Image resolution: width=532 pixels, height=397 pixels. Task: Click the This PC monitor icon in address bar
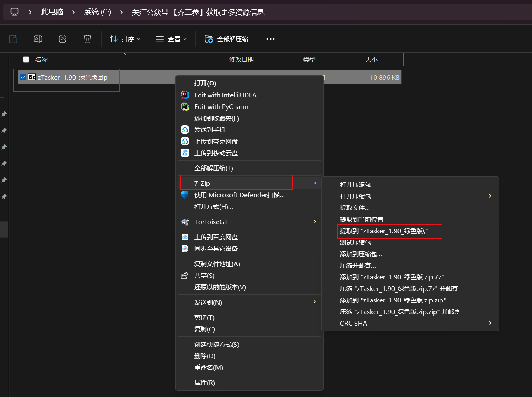pyautogui.click(x=14, y=12)
